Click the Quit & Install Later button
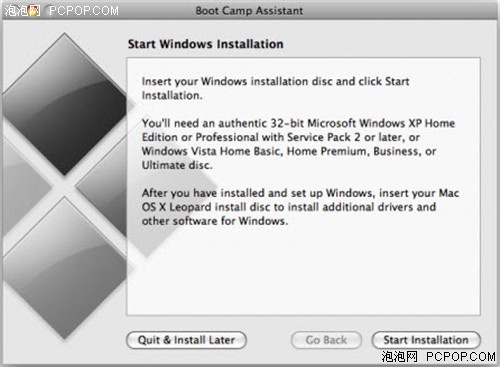Screen dimensions: 500x367 [x=186, y=340]
